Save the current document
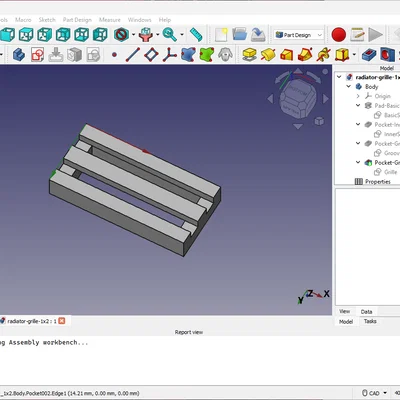Image resolution: width=400 pixels, height=400 pixels. (258, 35)
